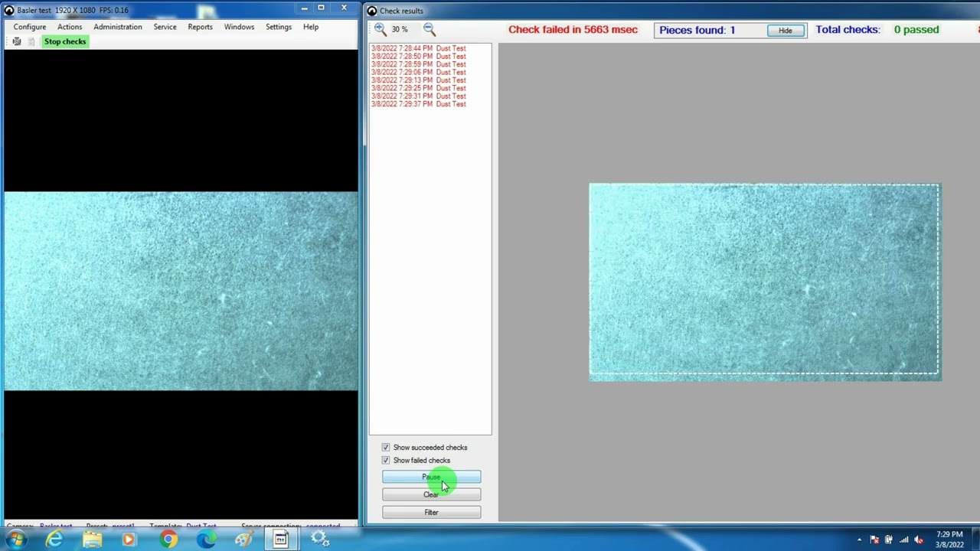980x551 pixels.
Task: Select the 7:28:59 PM Dust Test entry
Action: (x=419, y=64)
